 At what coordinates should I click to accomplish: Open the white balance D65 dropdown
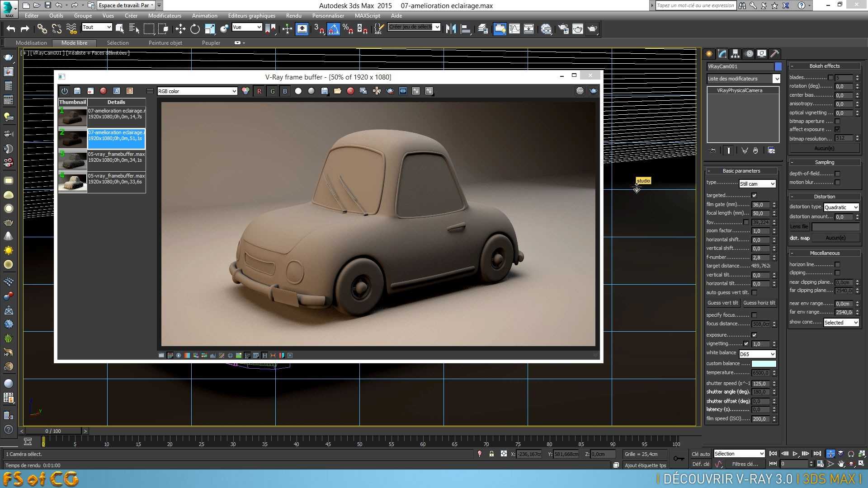[757, 354]
